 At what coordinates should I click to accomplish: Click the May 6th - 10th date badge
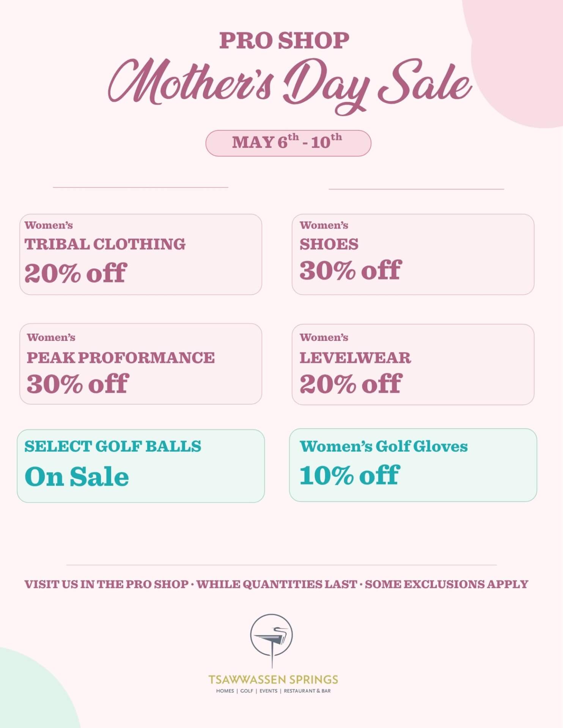coord(288,143)
